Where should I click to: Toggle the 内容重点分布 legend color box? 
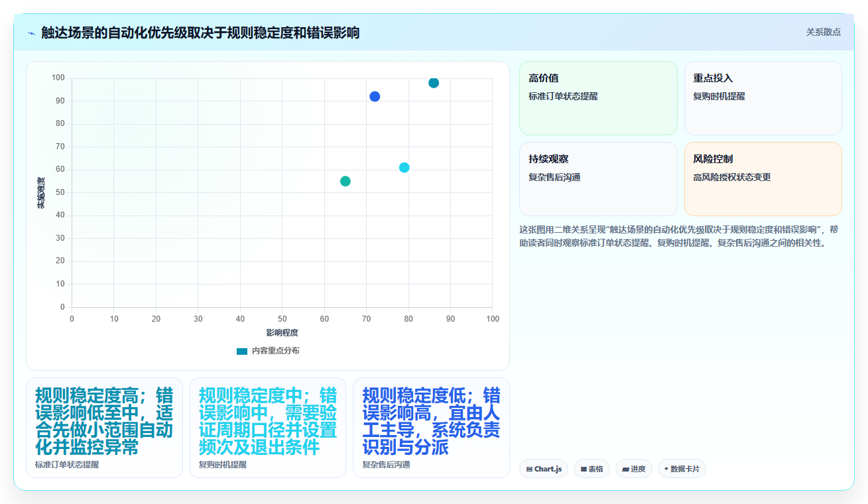241,351
